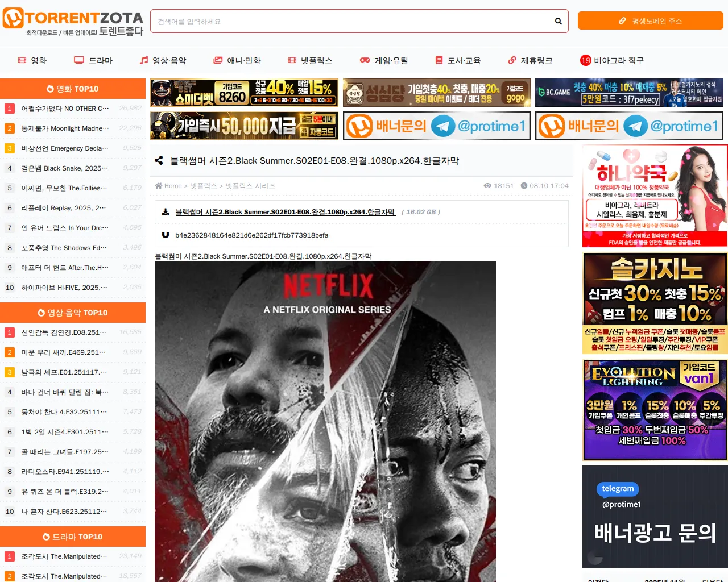
Task: Click the Telegram icon in 배너문의 banner
Action: pyautogui.click(x=443, y=126)
